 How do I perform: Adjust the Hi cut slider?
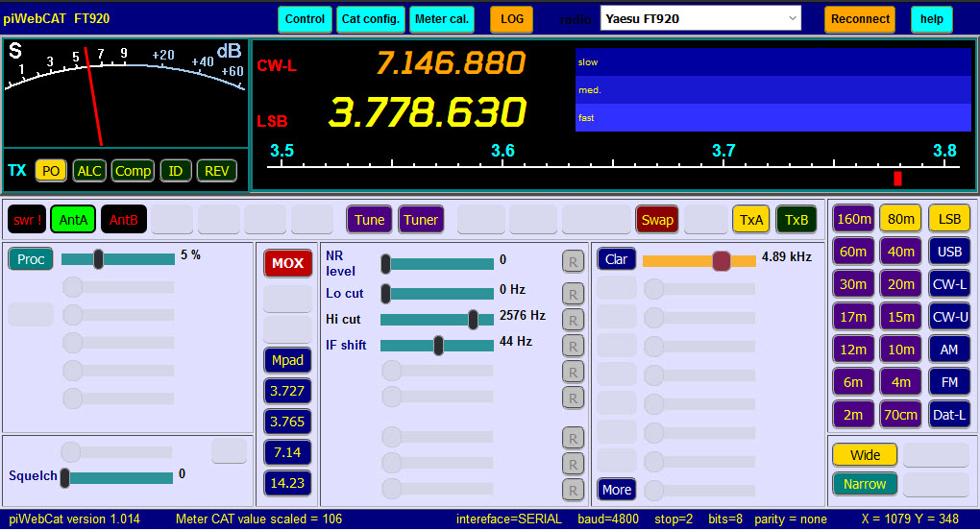click(437, 319)
